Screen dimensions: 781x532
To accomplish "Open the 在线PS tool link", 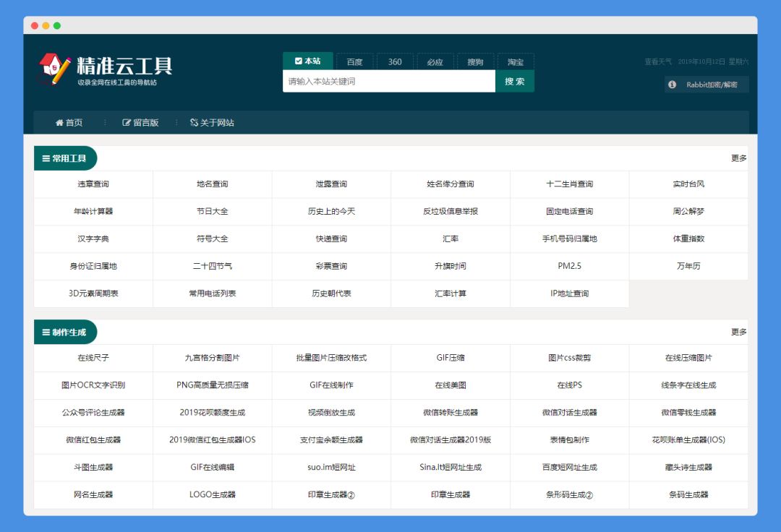I will coord(570,385).
